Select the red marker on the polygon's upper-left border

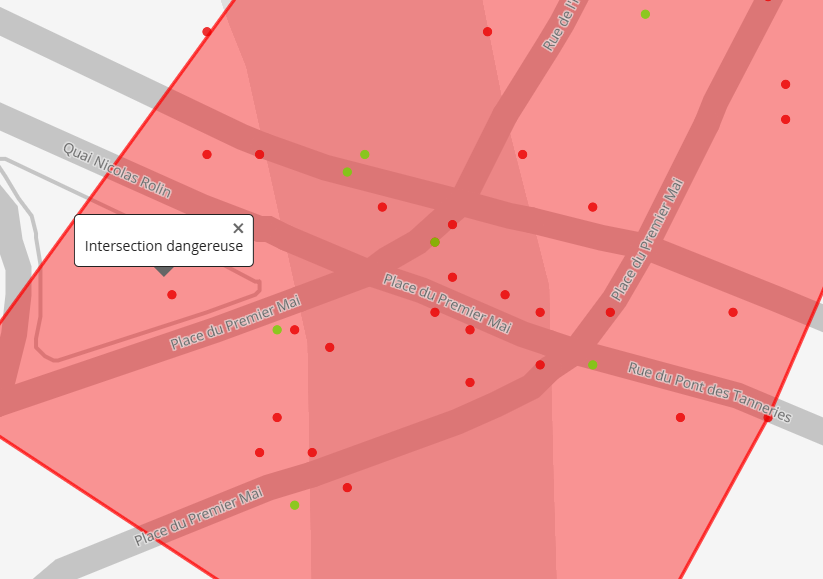pyautogui.click(x=207, y=32)
